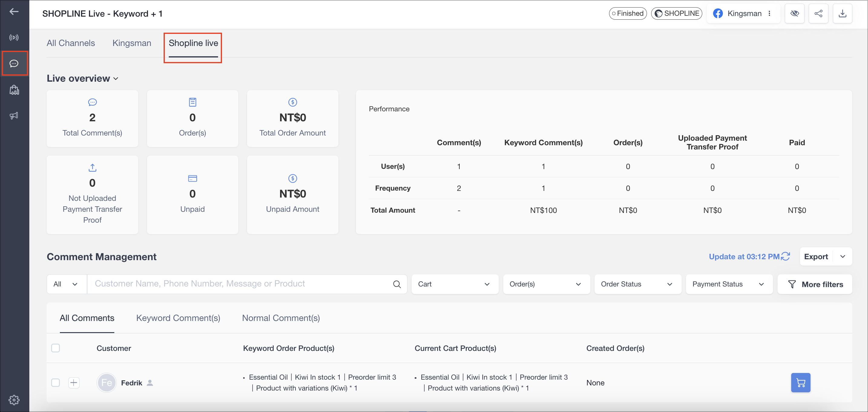Click the Finished status badge
Image resolution: width=868 pixels, height=412 pixels.
tap(628, 14)
